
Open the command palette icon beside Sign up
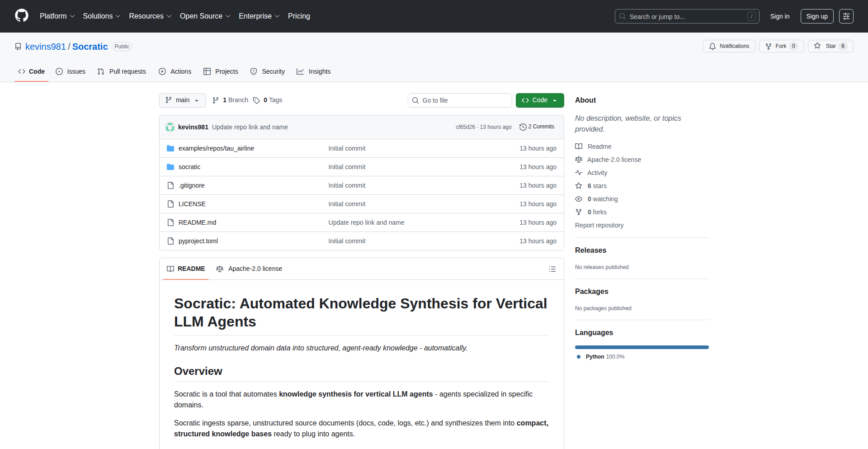846,16
